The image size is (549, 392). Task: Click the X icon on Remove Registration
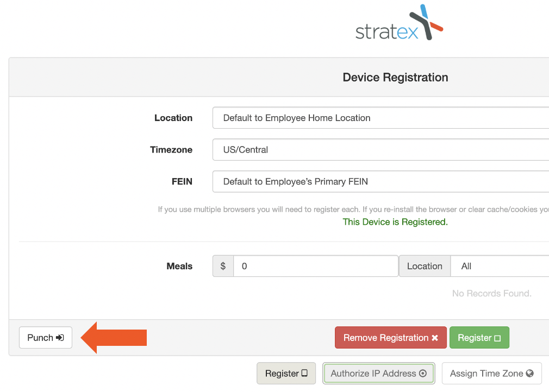tap(435, 338)
